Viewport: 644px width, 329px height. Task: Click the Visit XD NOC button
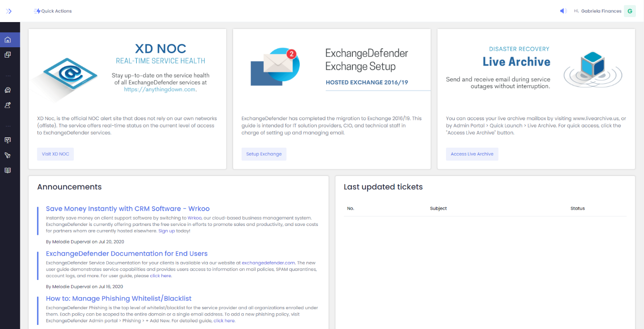pyautogui.click(x=55, y=154)
